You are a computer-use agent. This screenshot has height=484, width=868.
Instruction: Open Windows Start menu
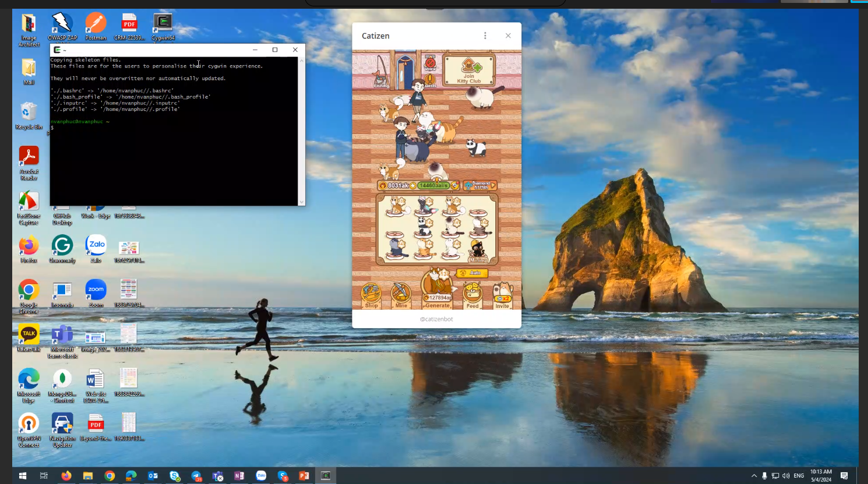point(23,475)
